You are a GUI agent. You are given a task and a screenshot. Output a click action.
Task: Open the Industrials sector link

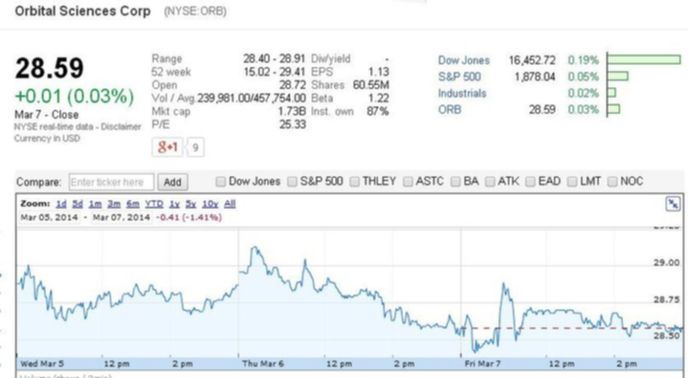click(x=462, y=94)
